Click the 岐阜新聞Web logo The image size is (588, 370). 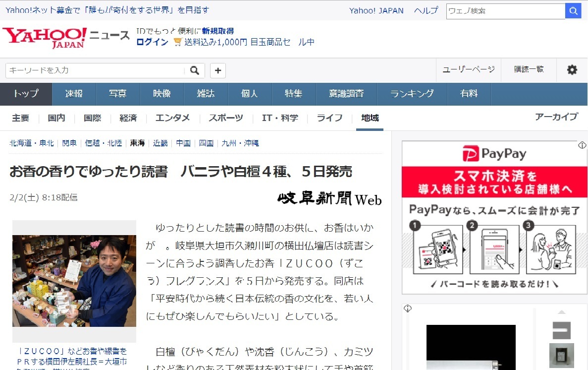coord(328,199)
